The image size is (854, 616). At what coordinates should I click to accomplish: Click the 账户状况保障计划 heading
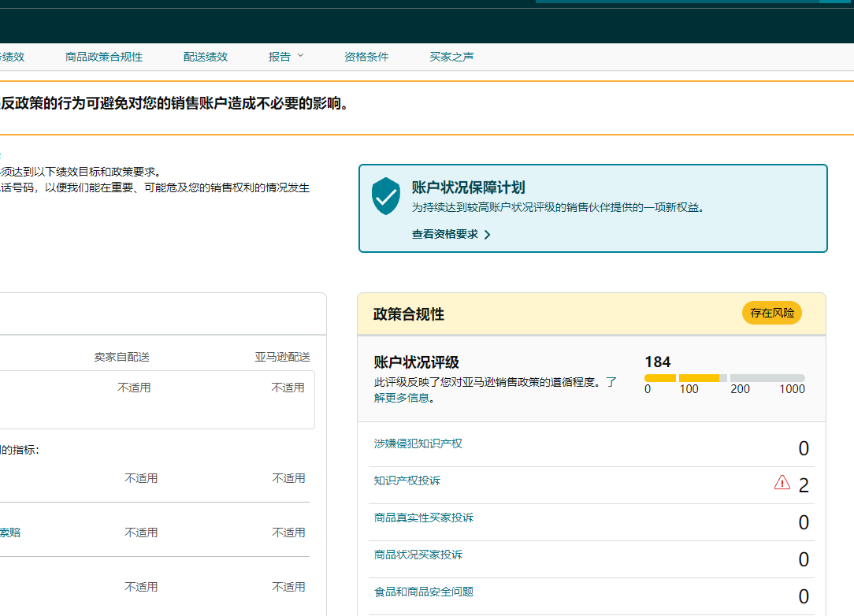click(x=468, y=187)
